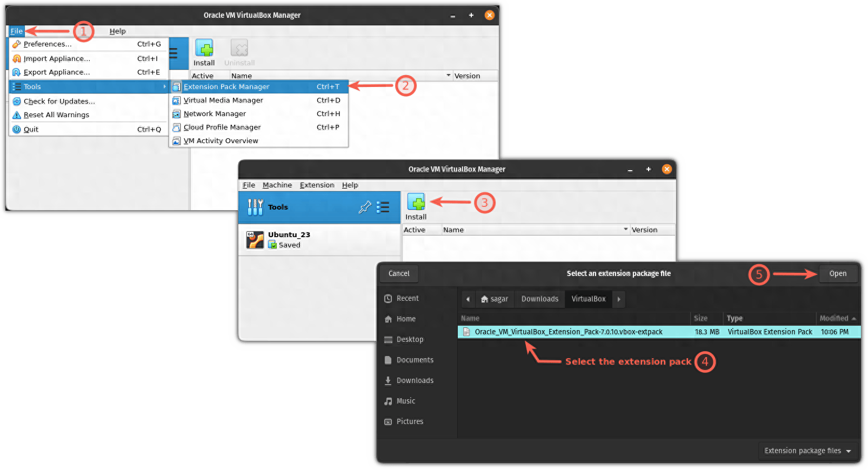Viewport: 868px width, 470px height.
Task: Open Virtual Media Manager from submenu
Action: [259, 100]
